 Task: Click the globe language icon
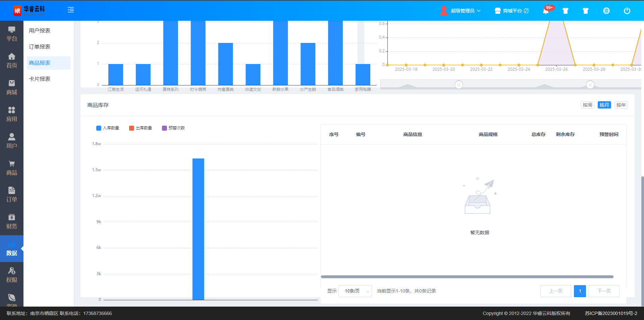coord(606,11)
